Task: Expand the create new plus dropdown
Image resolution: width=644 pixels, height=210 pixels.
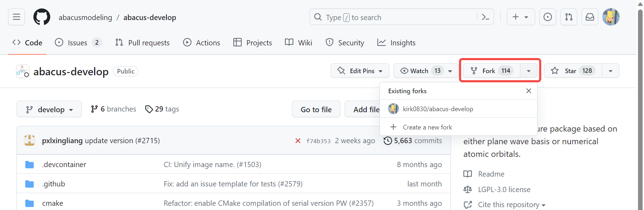Action: 521,17
